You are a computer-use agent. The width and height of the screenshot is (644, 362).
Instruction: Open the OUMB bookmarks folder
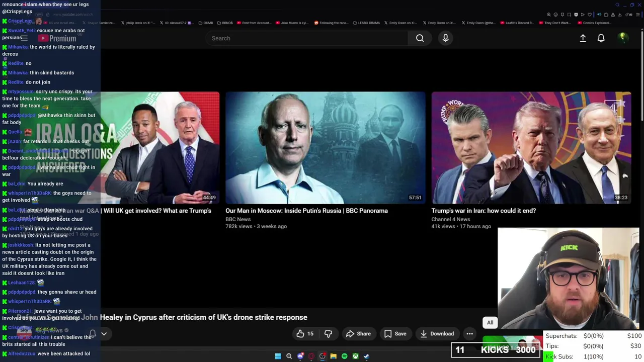coord(206,23)
